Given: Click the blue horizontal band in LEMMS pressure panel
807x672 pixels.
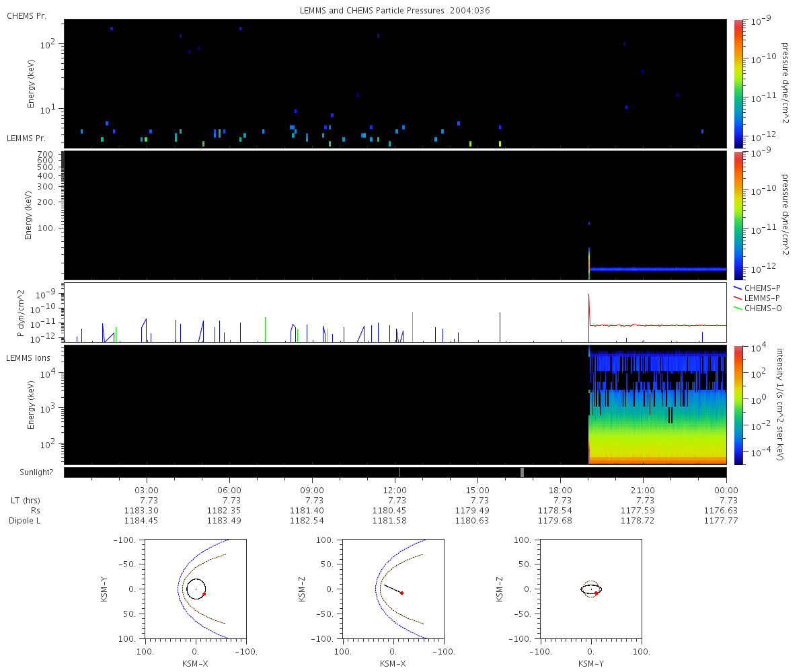Looking at the screenshot, I should tap(658, 269).
